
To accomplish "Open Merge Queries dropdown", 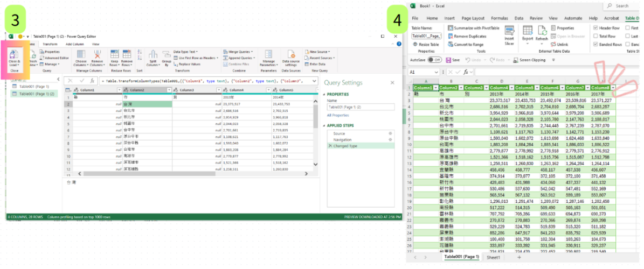I will [x=238, y=52].
